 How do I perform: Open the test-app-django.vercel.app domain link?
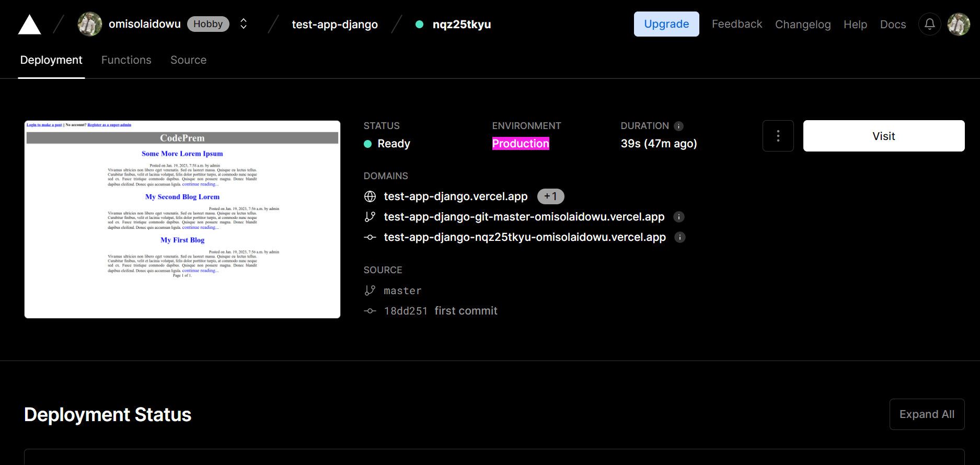coord(456,196)
